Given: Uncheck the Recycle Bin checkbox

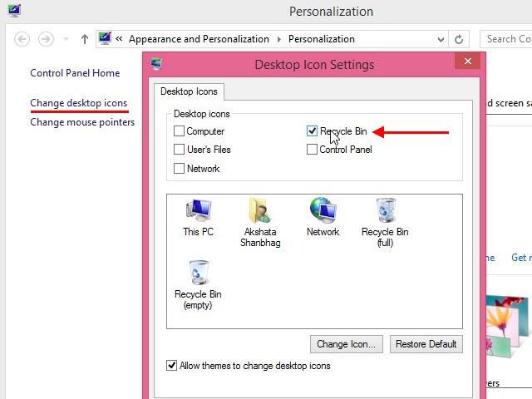Looking at the screenshot, I should (312, 131).
